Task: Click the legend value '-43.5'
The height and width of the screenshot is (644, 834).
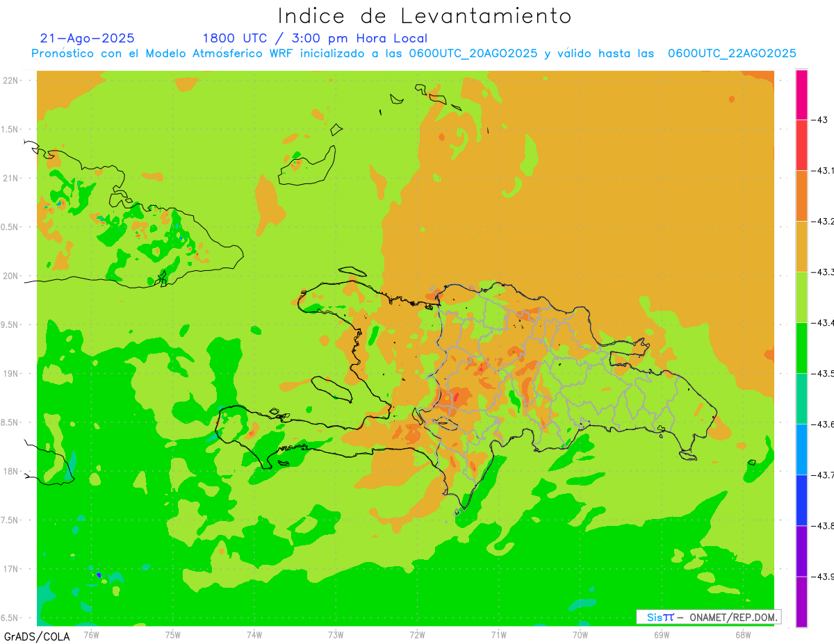Action: [x=822, y=373]
